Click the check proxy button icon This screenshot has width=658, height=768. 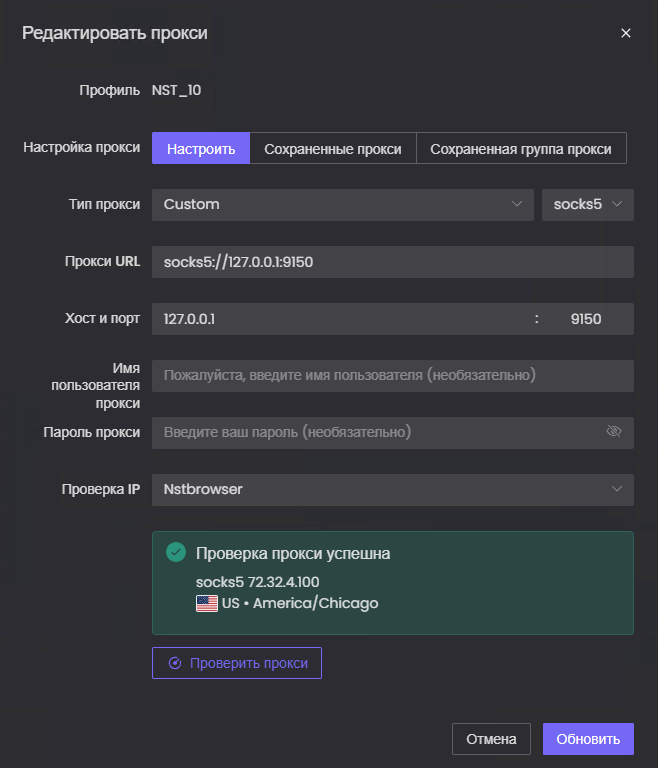point(176,663)
